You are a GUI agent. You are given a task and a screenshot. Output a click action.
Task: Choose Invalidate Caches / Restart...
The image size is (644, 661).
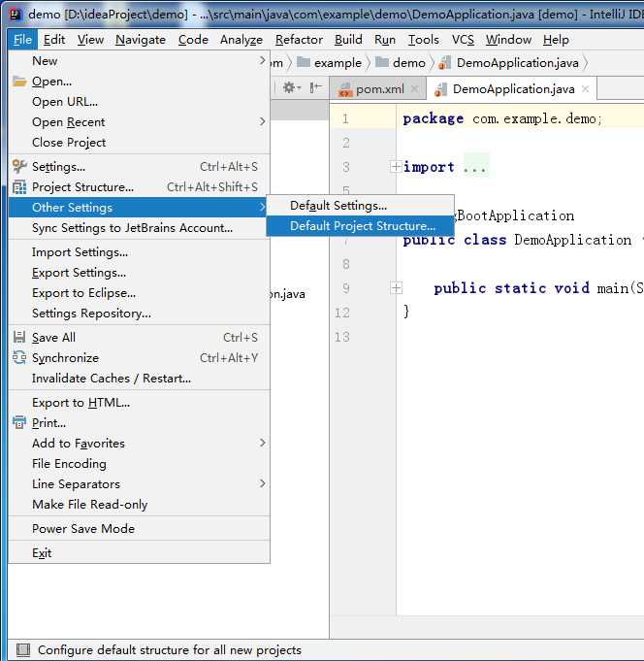click(x=139, y=379)
